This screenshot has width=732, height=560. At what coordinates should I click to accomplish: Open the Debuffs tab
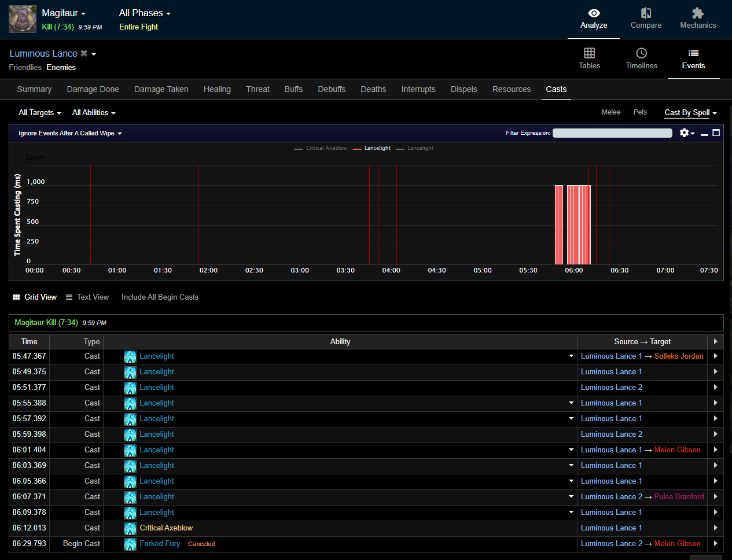click(332, 89)
